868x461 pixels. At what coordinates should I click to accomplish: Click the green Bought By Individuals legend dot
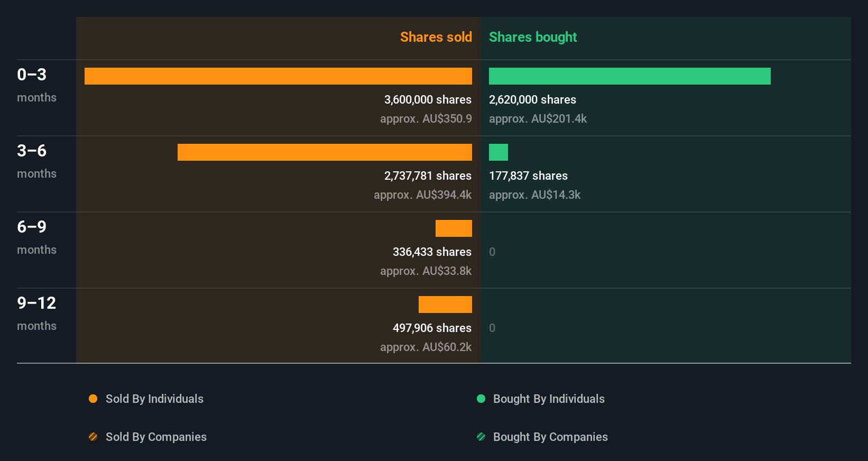tap(481, 399)
